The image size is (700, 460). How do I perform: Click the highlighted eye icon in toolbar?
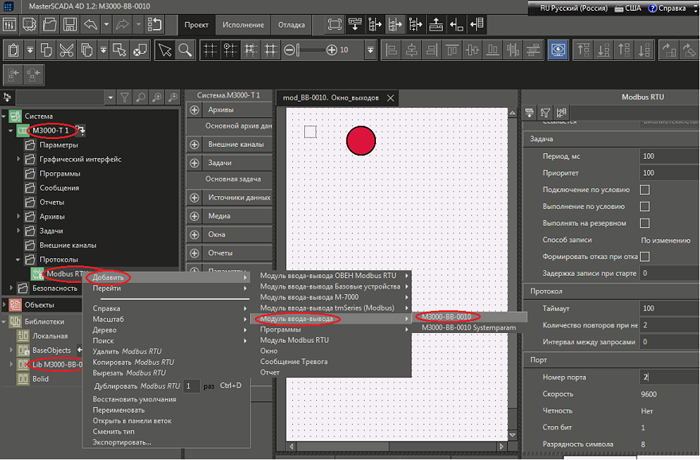[x=557, y=49]
